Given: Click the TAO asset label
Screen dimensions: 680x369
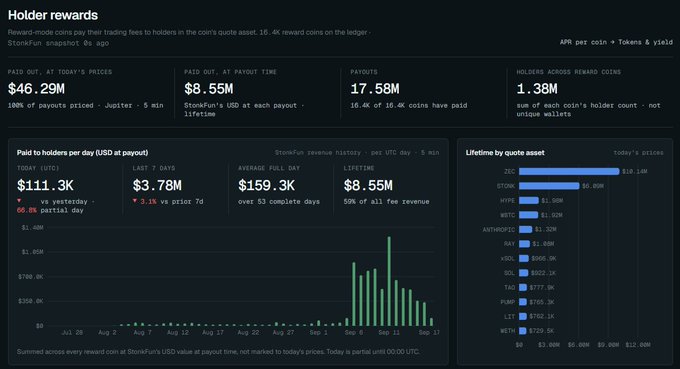Looking at the screenshot, I should click(510, 287).
